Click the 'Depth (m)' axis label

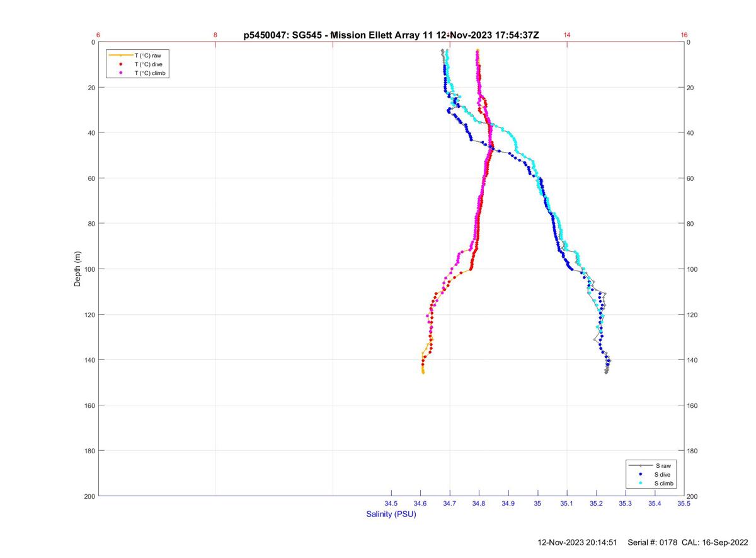click(x=78, y=269)
